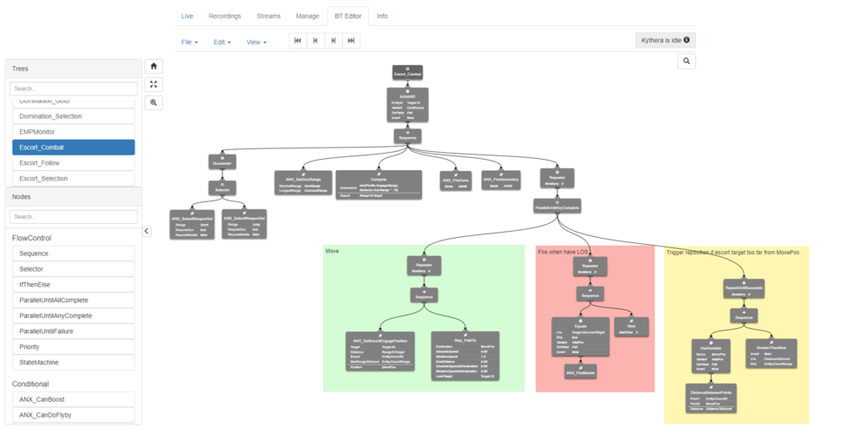The height and width of the screenshot is (441, 868).
Task: Select the RepeatUntilSucceeds node
Action: (744, 289)
